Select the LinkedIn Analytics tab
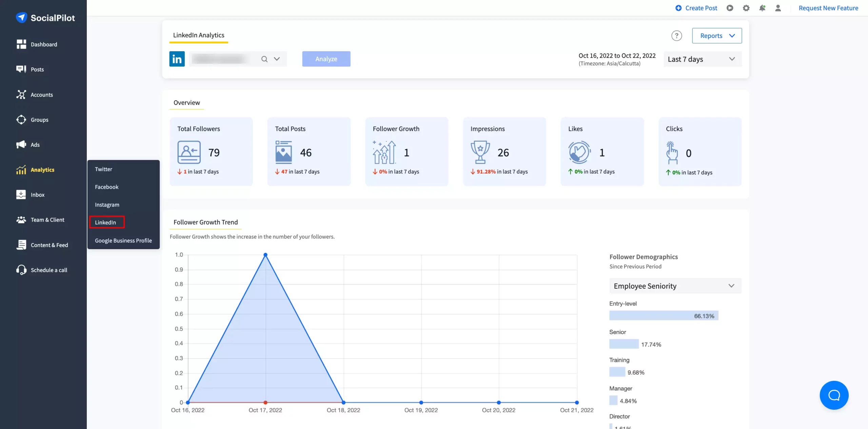Screen dimensions: 868x429 tap(199, 35)
